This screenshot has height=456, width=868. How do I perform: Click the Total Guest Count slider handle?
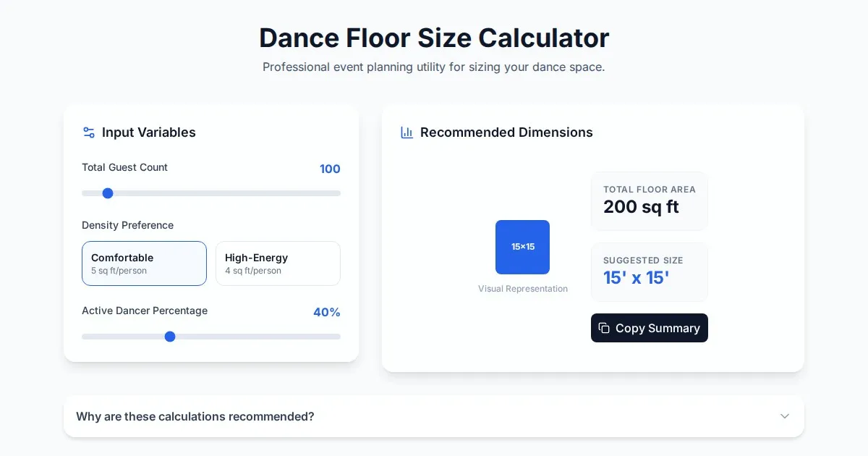[108, 193]
